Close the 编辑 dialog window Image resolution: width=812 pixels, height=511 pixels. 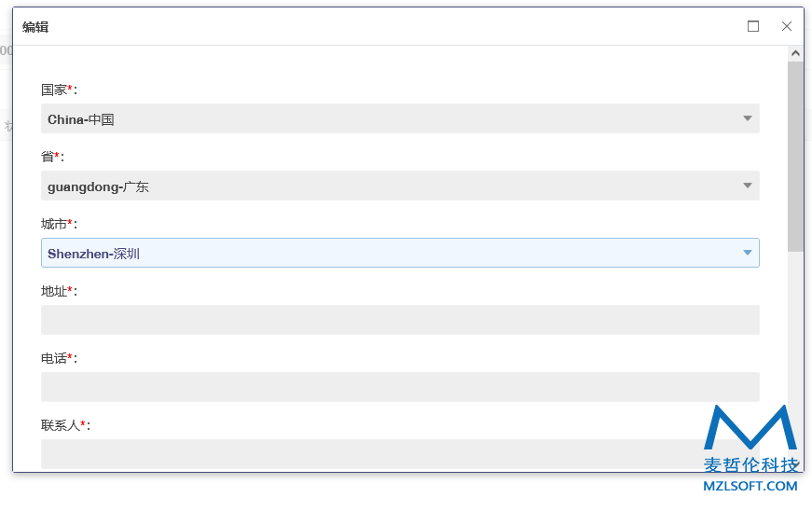click(786, 26)
